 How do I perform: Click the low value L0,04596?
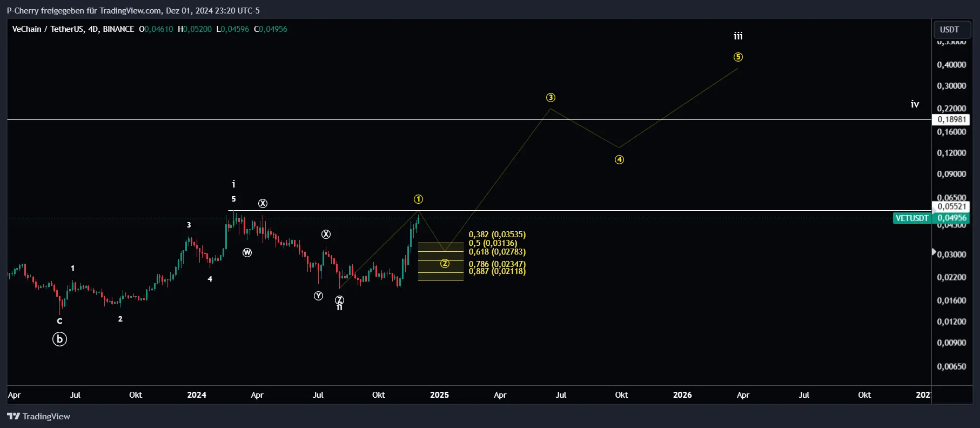[x=233, y=29]
